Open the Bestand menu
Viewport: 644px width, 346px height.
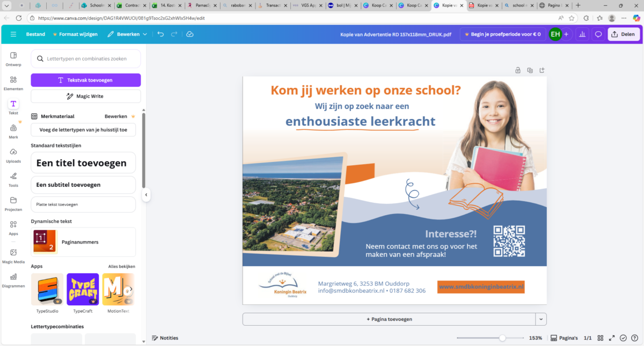point(35,34)
